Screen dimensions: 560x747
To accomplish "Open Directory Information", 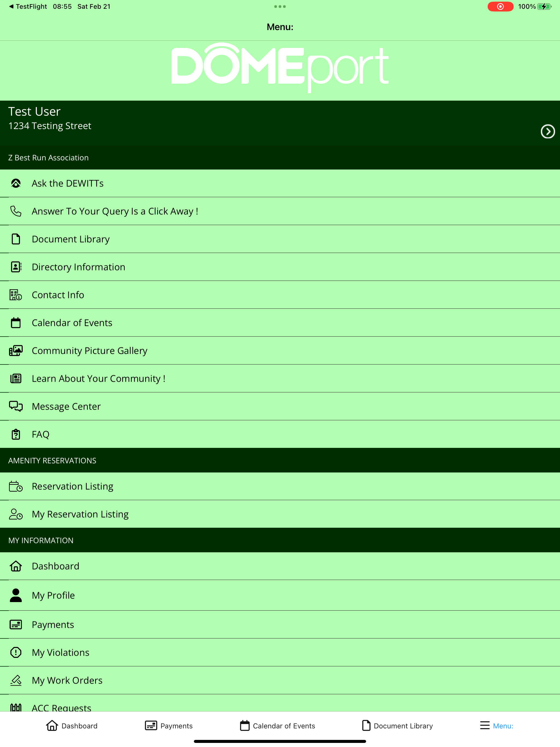I will [280, 267].
